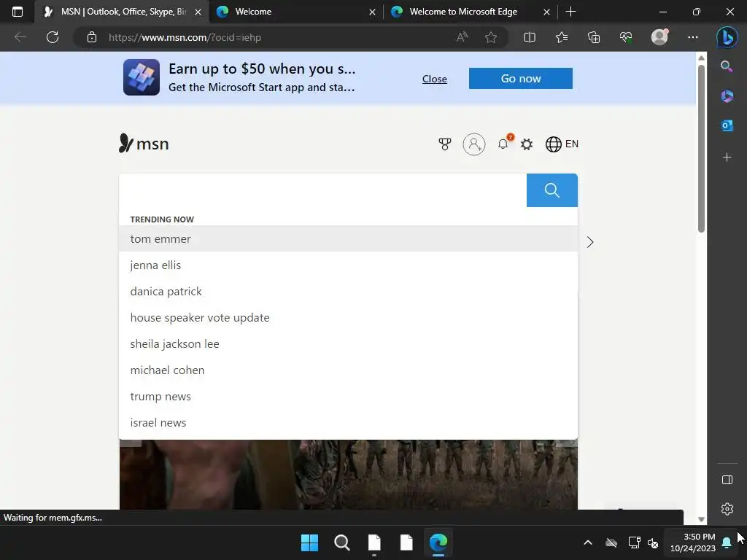
Task: Click the page vertical scrollbar thumb
Action: click(701, 149)
